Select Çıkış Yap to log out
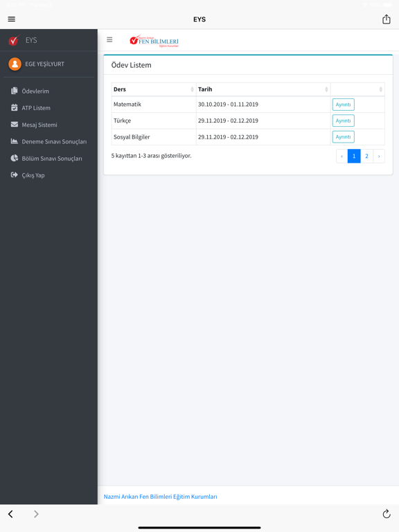The image size is (399, 532). point(49,175)
